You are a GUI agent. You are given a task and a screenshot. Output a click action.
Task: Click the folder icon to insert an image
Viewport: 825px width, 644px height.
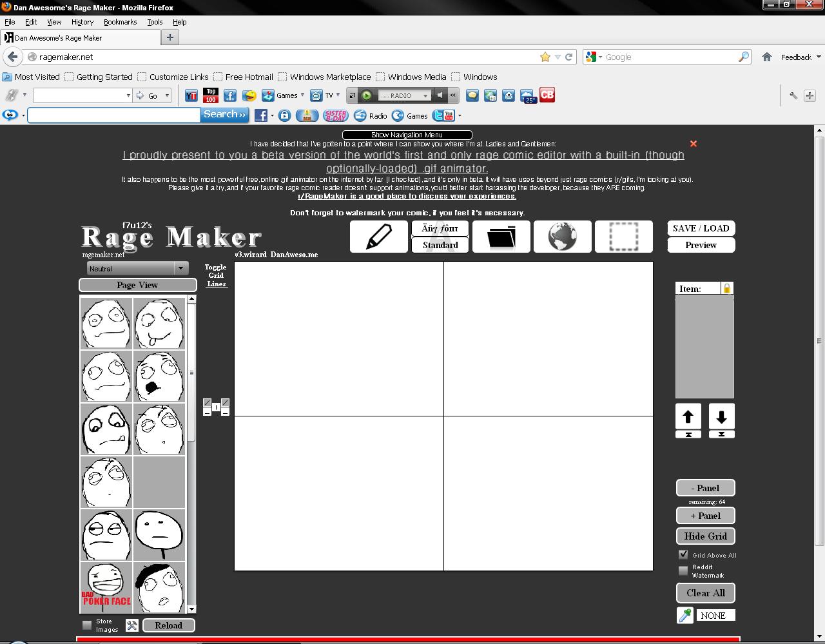pos(501,237)
